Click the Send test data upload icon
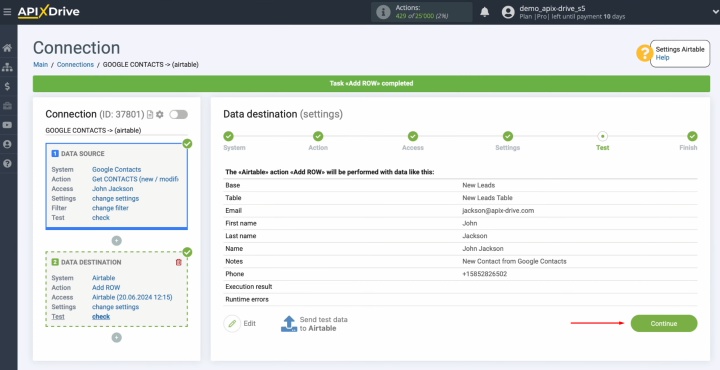The image size is (720, 370). pos(289,324)
